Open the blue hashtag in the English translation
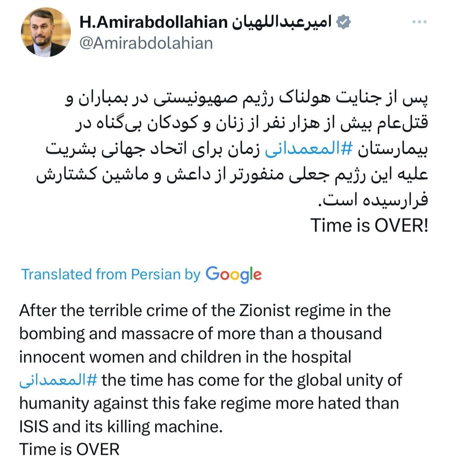Viewport: 450px width, 476px height. click(x=58, y=380)
